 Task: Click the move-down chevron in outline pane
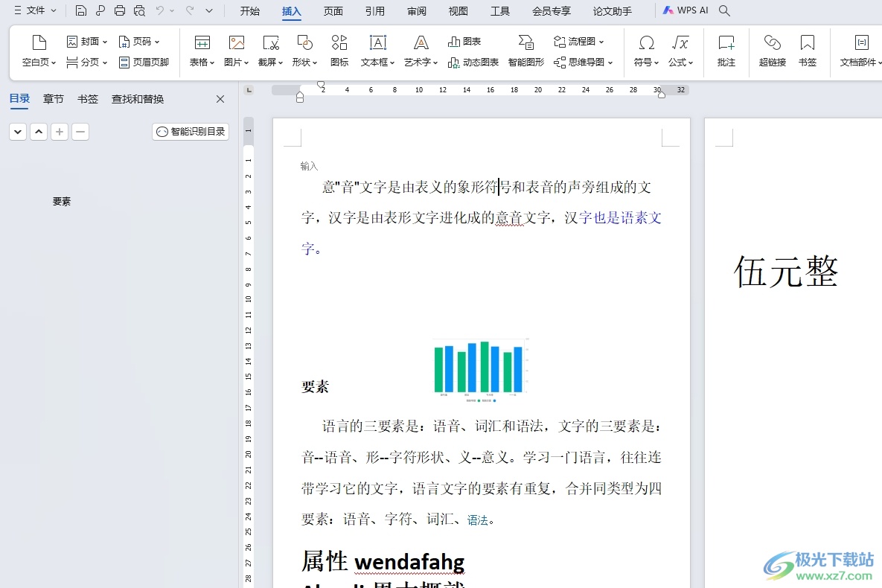coord(18,132)
